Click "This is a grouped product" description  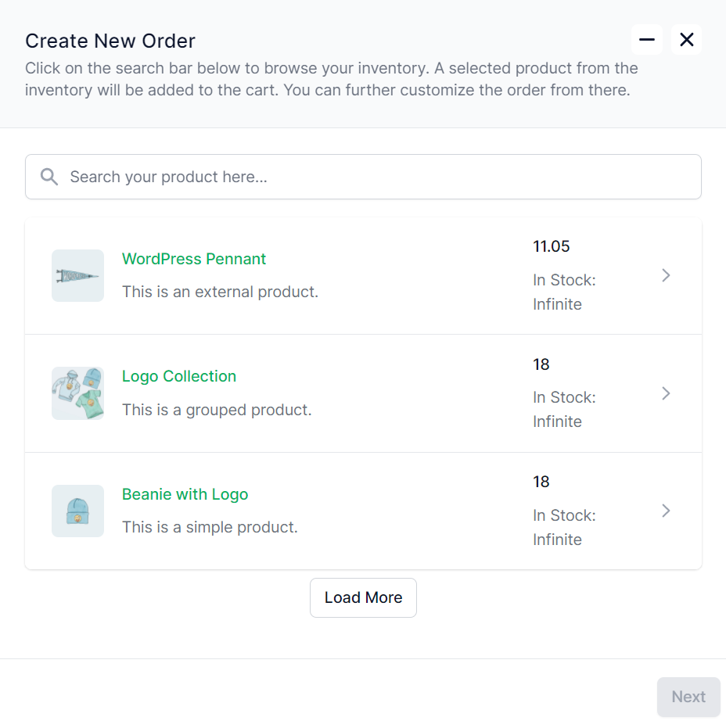(217, 410)
